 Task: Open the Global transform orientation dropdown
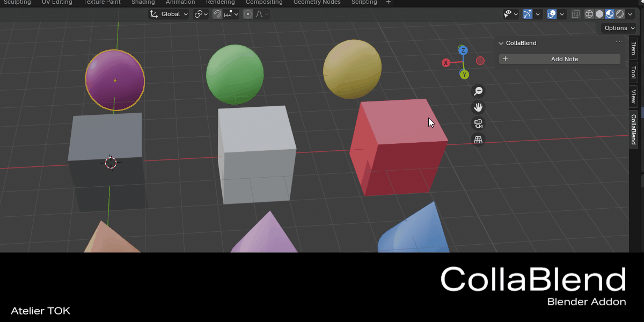pos(169,14)
